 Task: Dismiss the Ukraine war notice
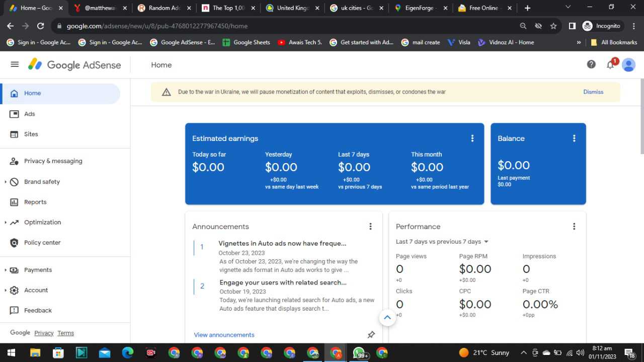593,92
